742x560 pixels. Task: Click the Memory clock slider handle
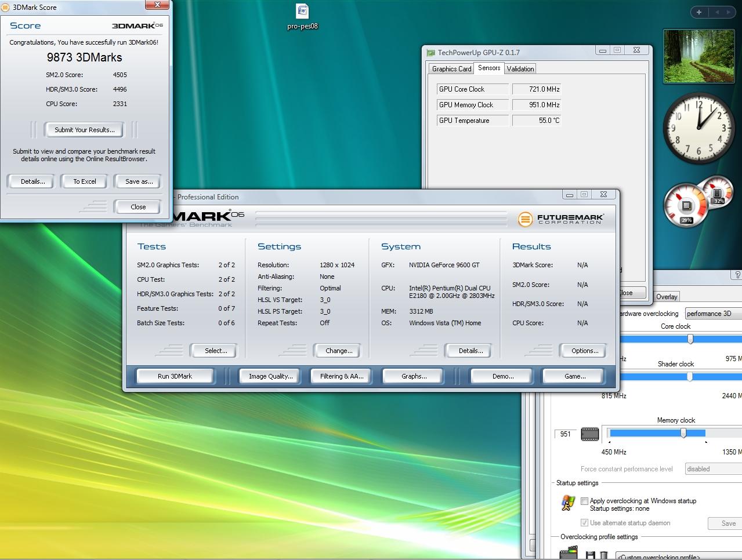[x=683, y=433]
